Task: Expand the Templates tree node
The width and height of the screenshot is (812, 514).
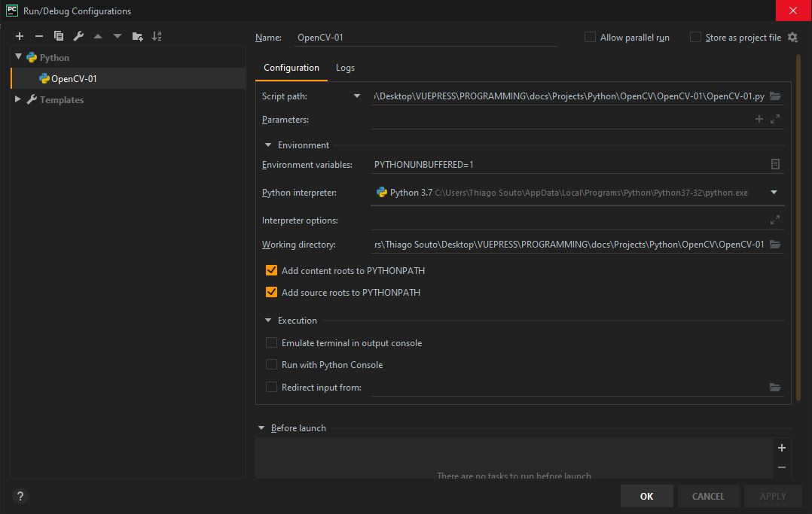Action: point(18,99)
